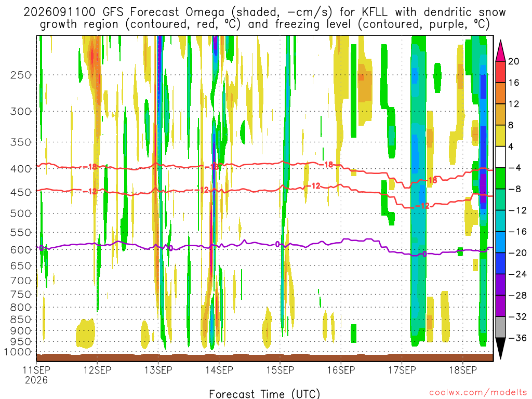Click the 11SEP 2026 axis label
532x399 pixels.
pos(36,375)
